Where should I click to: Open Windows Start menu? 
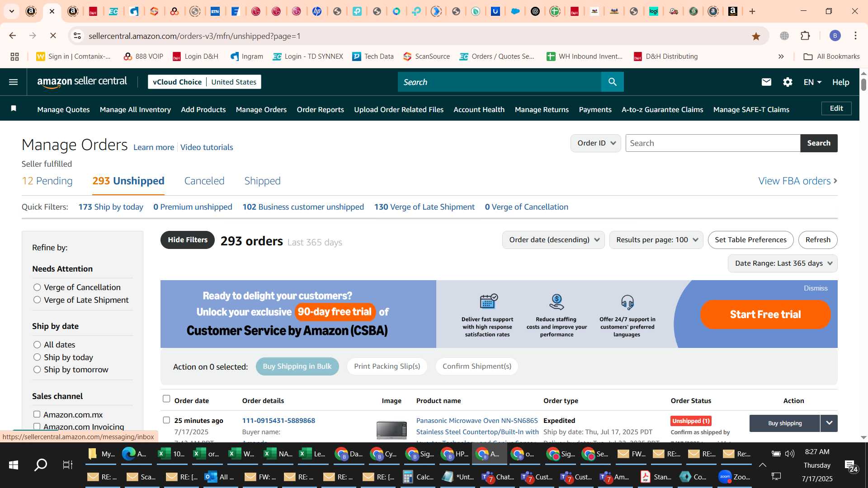click(x=14, y=465)
